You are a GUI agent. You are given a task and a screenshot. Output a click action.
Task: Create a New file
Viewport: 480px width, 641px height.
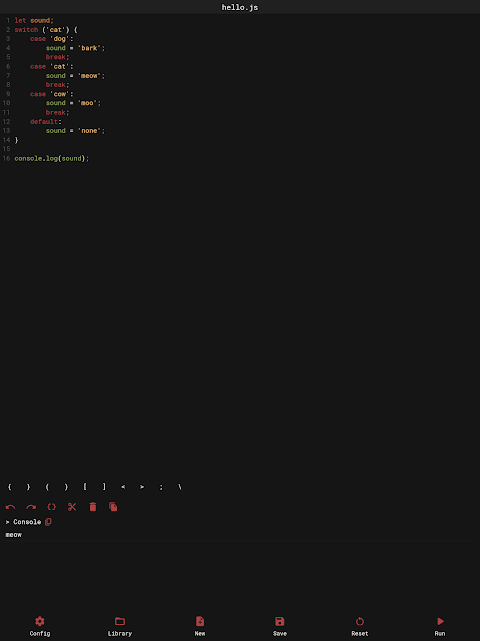(200, 626)
